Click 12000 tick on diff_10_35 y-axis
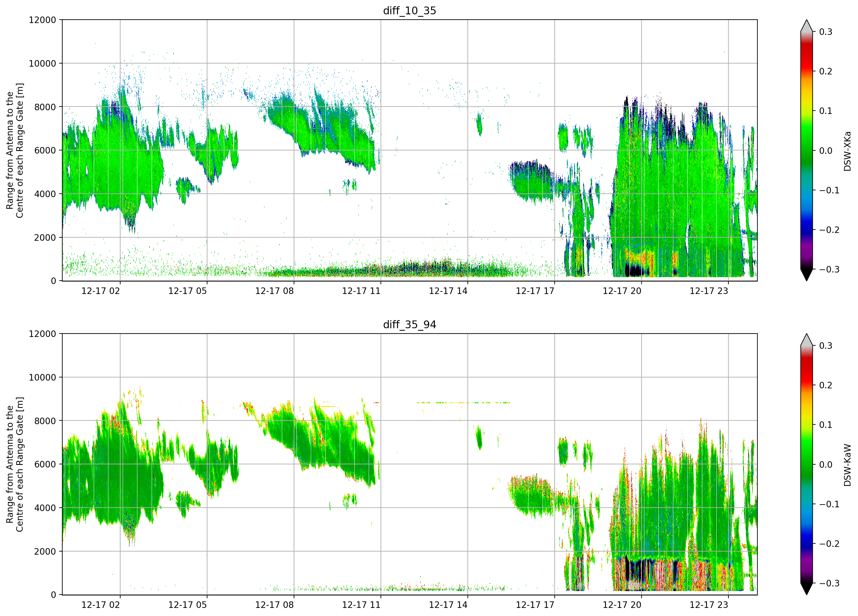This screenshot has width=858, height=616. click(x=42, y=20)
